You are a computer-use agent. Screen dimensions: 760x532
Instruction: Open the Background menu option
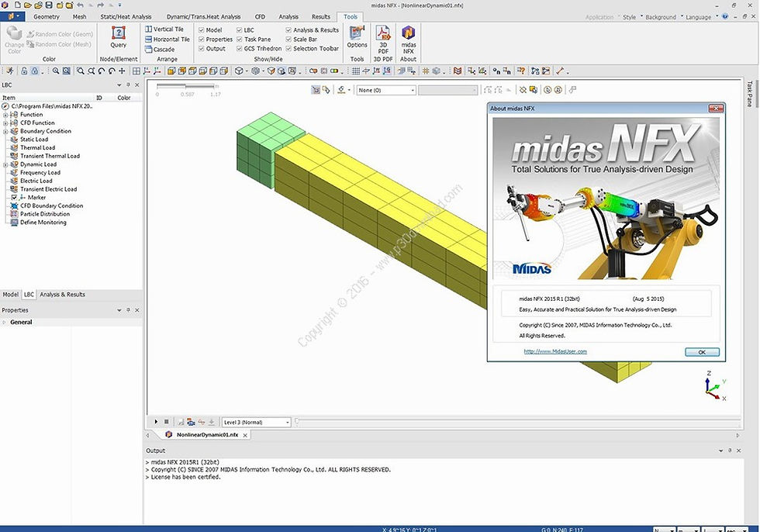pos(660,17)
